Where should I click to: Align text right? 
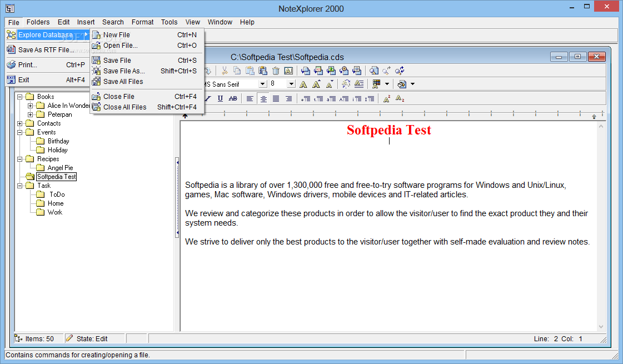[289, 98]
